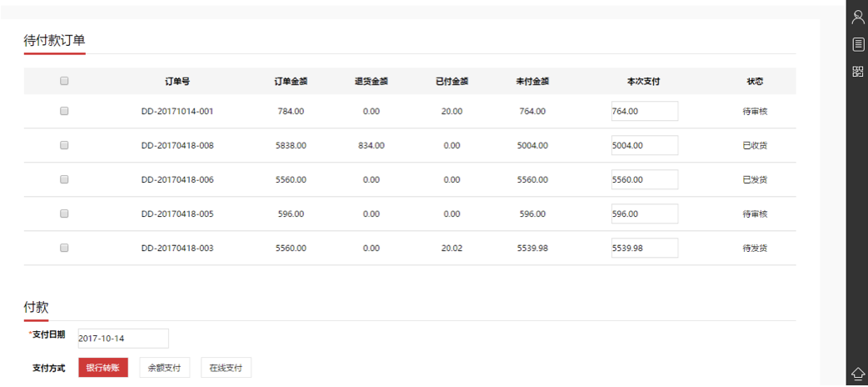
Task: Open the order list document icon
Action: [857, 44]
